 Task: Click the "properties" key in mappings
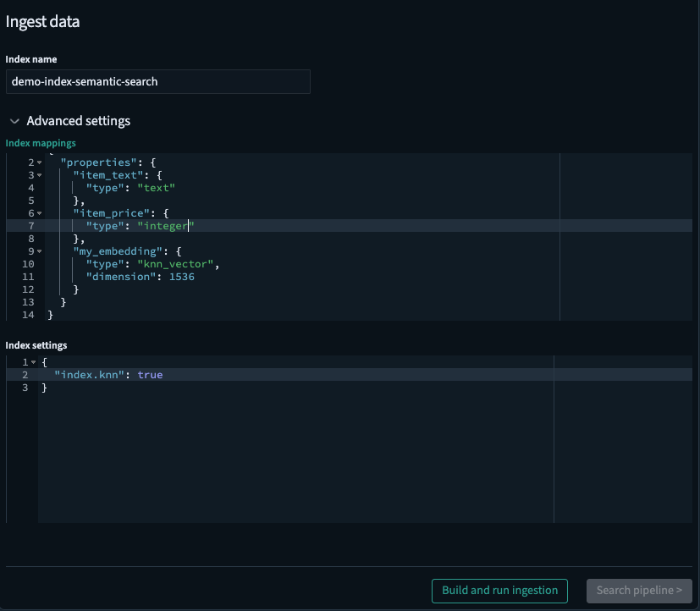(x=99, y=162)
